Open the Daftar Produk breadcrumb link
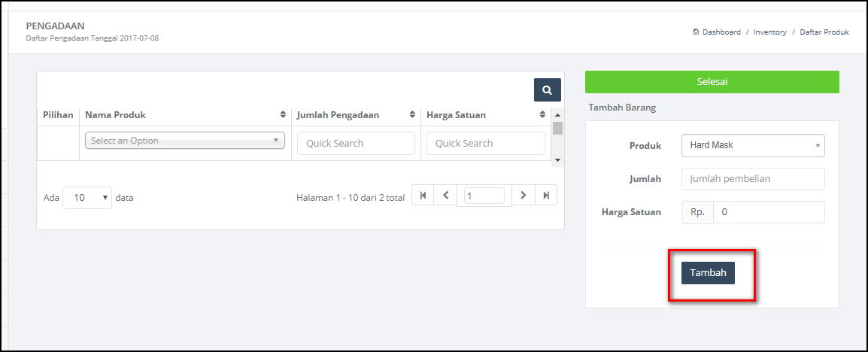 point(824,32)
